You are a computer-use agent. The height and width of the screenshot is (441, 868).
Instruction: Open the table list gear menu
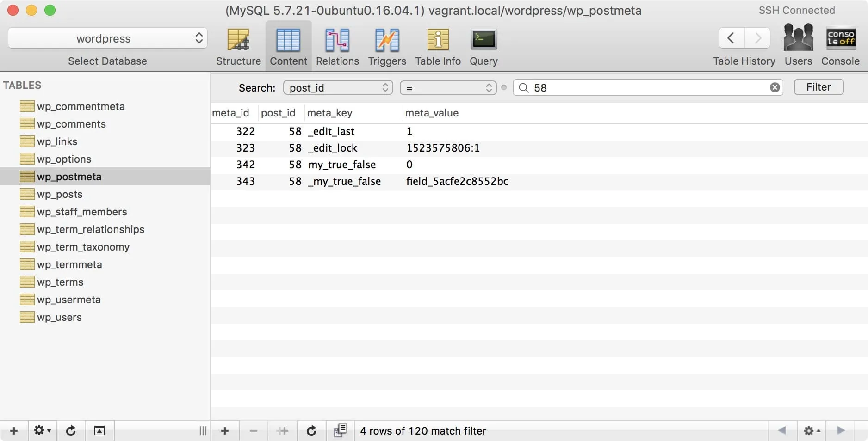point(42,431)
